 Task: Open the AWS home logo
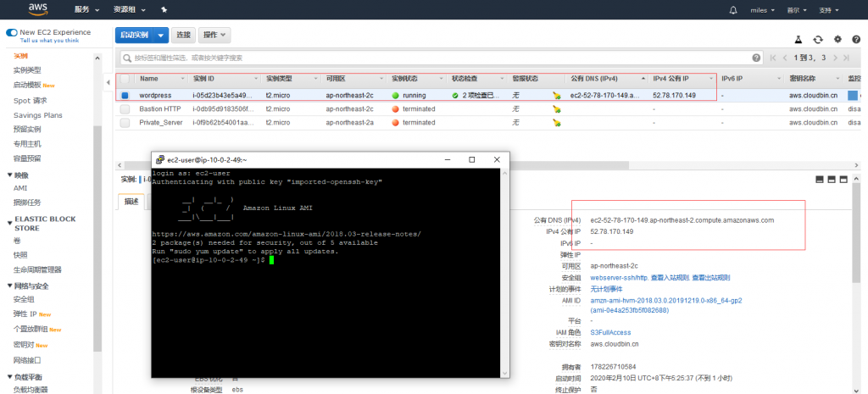(38, 9)
